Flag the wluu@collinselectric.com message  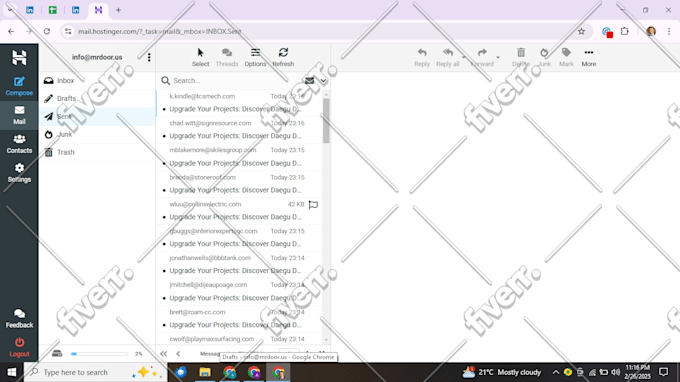point(313,204)
